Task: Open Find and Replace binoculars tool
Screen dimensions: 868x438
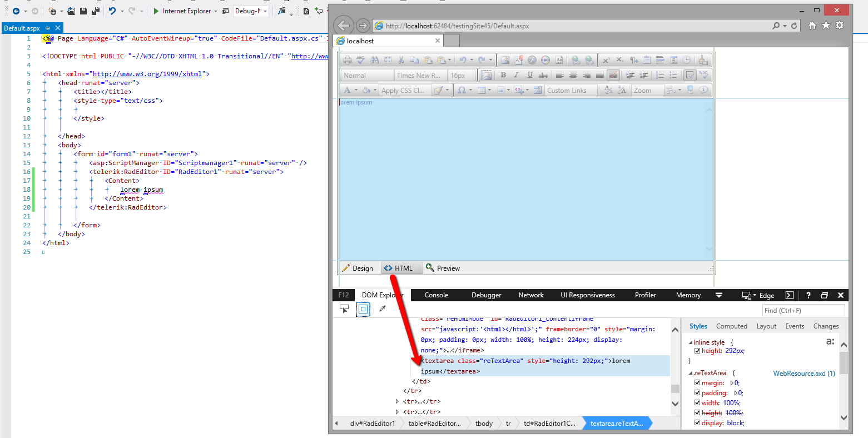Action: [x=374, y=60]
